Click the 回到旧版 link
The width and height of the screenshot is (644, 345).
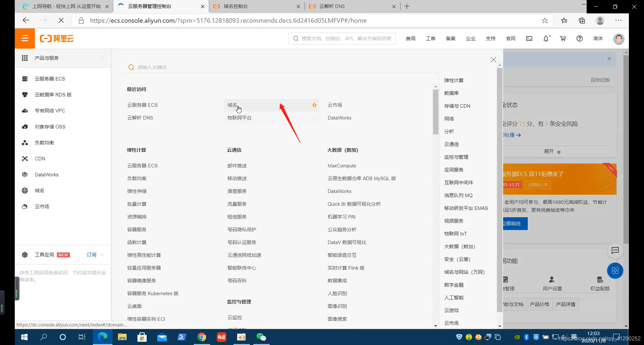tap(600, 80)
